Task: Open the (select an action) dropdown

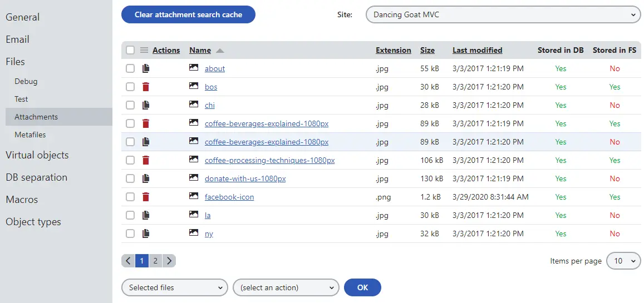Action: point(286,287)
